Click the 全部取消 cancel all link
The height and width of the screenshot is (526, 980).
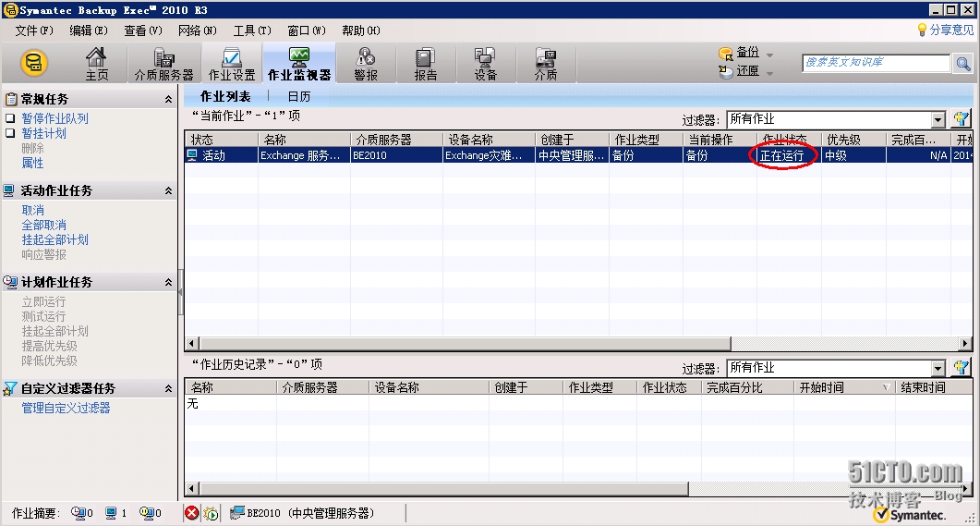pos(43,225)
